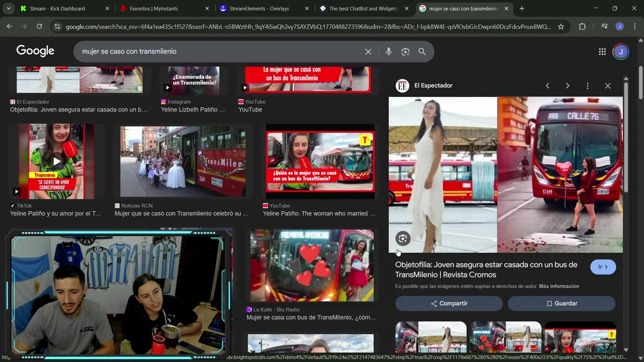The image size is (644, 362).
Task: Go back in the browser
Action: click(x=9, y=26)
